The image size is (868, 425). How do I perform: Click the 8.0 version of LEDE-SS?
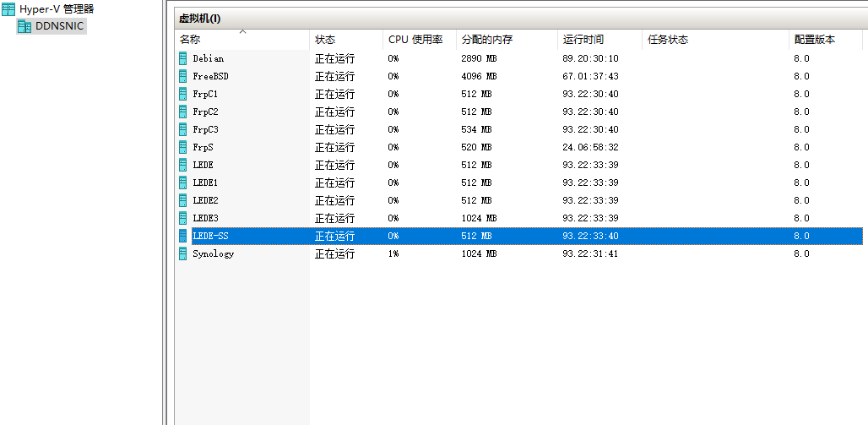tap(801, 236)
